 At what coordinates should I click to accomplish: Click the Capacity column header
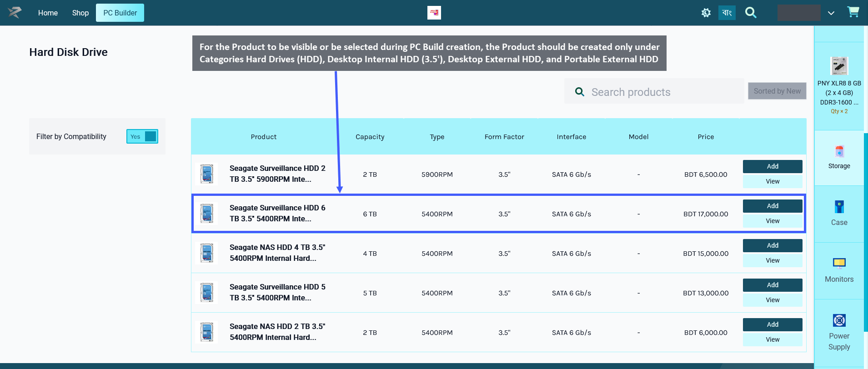(370, 137)
